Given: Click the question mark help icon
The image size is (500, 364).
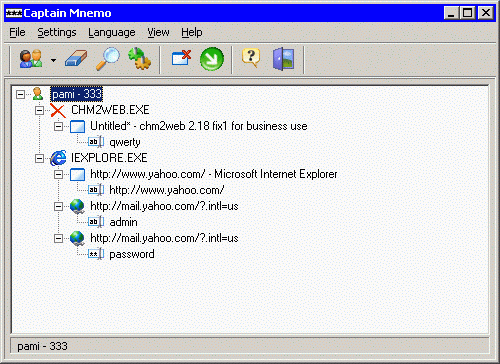Looking at the screenshot, I should [x=251, y=57].
